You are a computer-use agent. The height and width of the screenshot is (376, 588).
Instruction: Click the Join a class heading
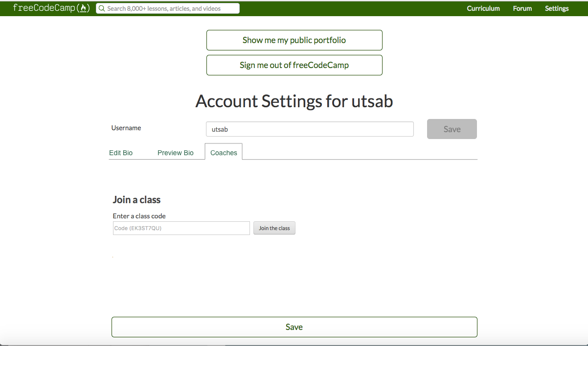tap(136, 199)
